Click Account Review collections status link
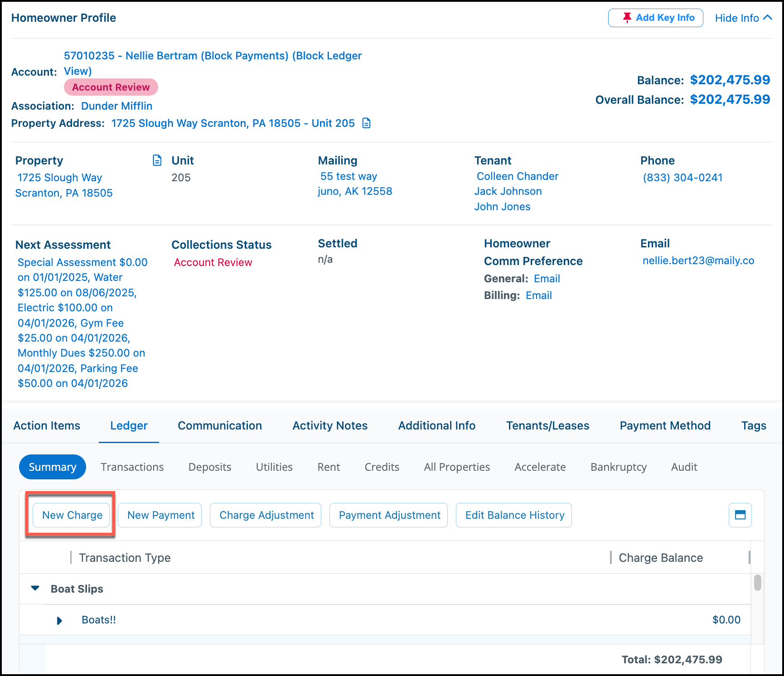Image resolution: width=784 pixels, height=676 pixels. [213, 262]
